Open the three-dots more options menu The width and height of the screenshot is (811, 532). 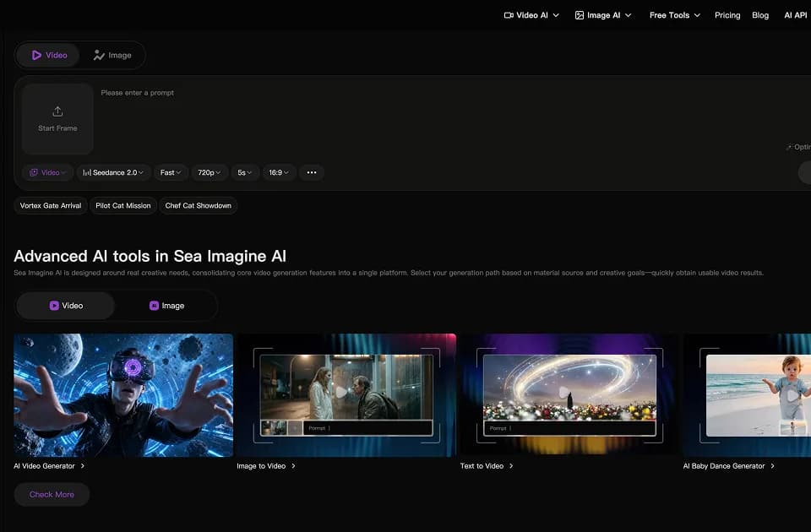point(312,172)
